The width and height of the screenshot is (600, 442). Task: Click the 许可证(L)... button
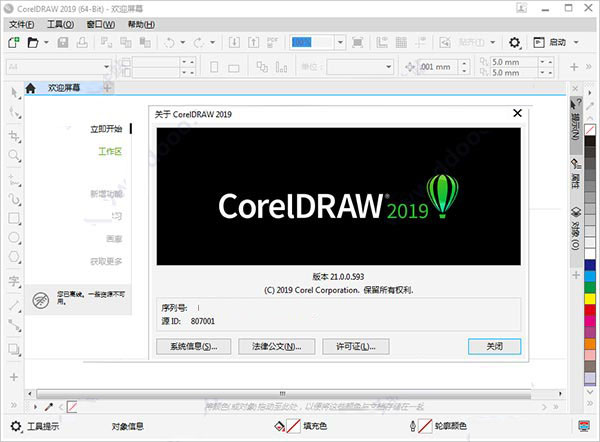point(356,347)
